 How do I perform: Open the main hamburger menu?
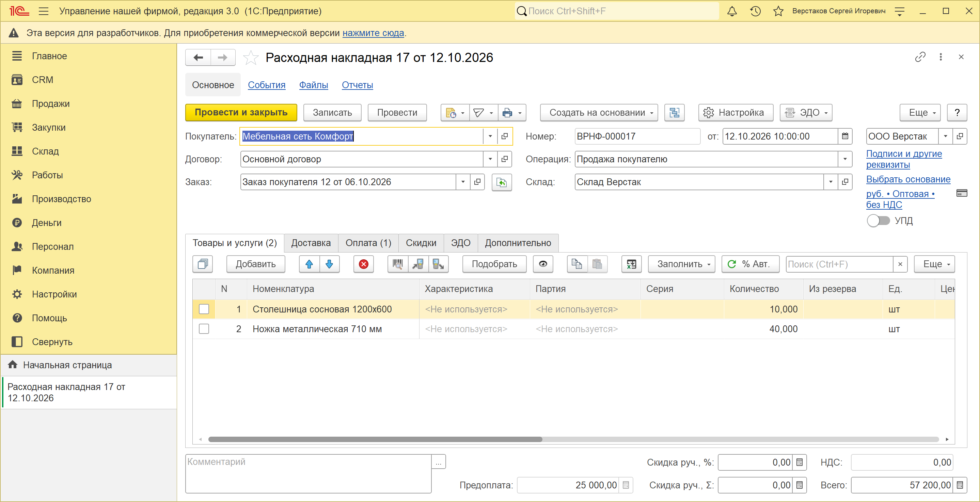click(44, 11)
